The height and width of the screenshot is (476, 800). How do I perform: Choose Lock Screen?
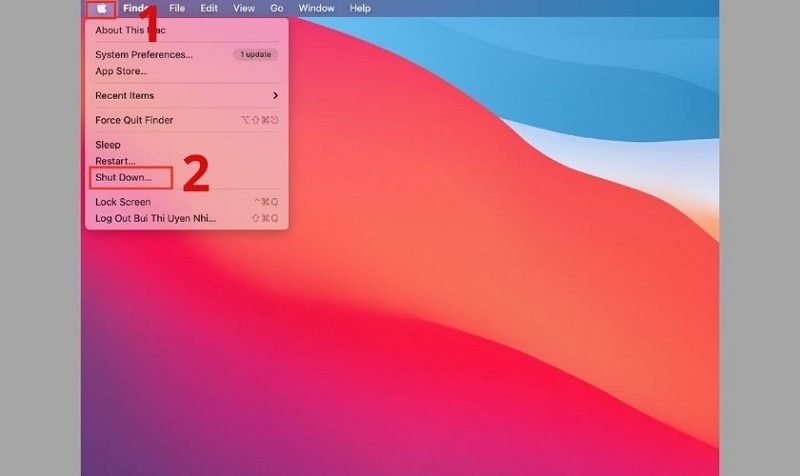click(123, 202)
